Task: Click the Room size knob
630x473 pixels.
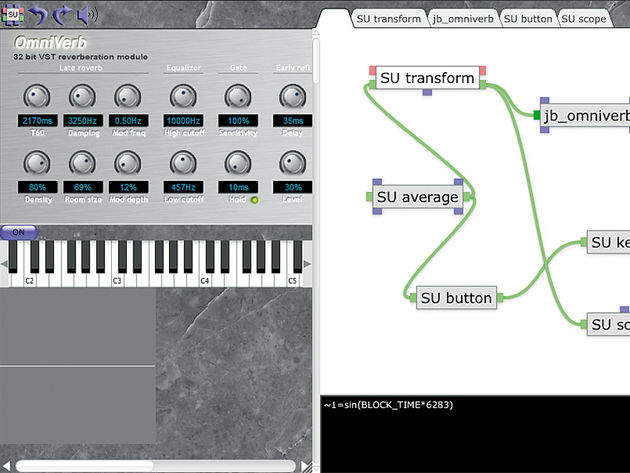Action: click(82, 164)
